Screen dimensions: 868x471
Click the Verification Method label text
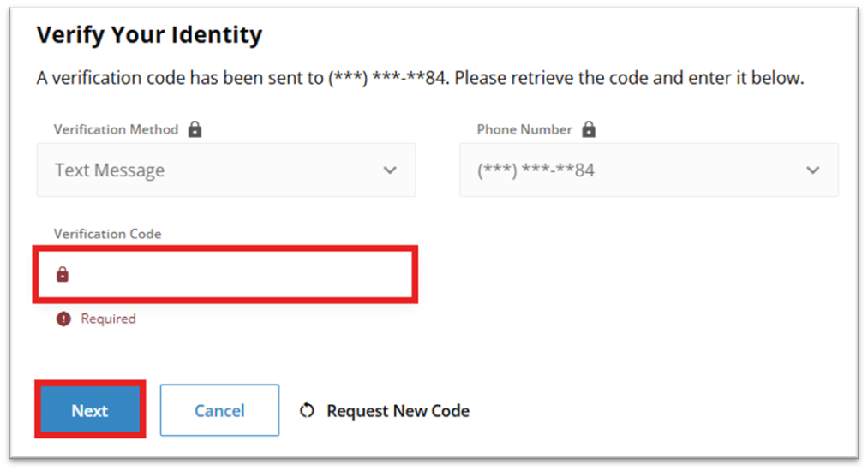coord(116,130)
